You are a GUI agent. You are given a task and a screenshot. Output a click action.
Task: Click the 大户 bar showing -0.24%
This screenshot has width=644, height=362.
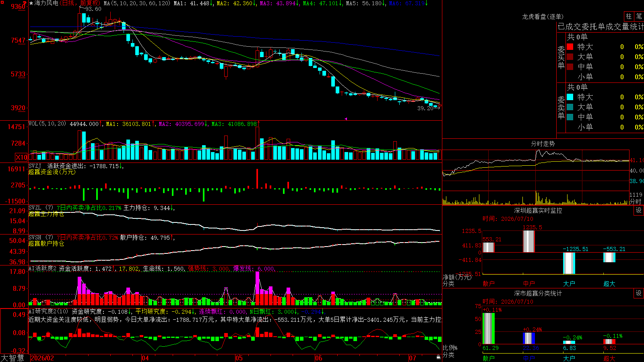(569, 343)
